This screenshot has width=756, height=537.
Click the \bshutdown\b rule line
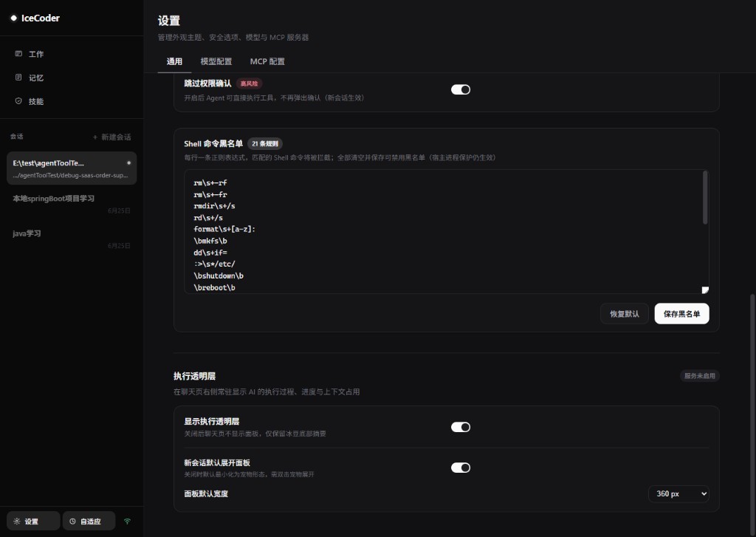pos(219,276)
